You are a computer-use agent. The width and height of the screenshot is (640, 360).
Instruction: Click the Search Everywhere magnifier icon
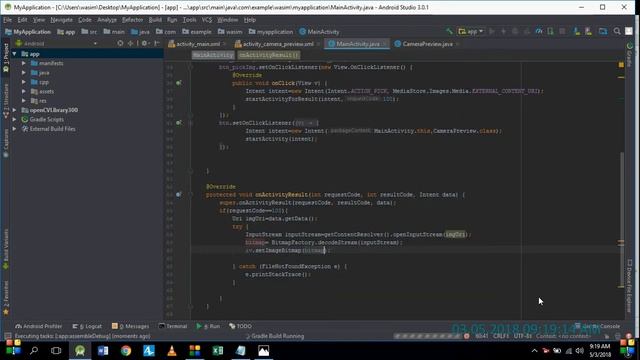pyautogui.click(x=617, y=31)
